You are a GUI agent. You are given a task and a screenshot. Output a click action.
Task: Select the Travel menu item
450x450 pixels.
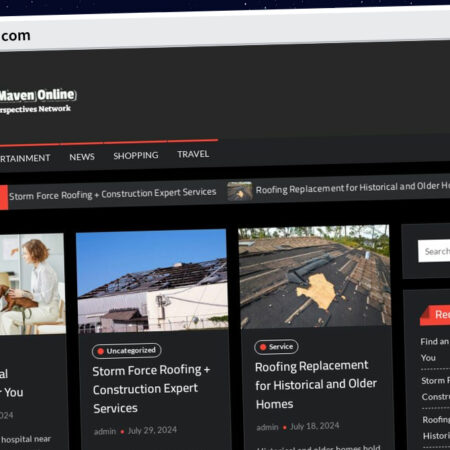tap(193, 154)
